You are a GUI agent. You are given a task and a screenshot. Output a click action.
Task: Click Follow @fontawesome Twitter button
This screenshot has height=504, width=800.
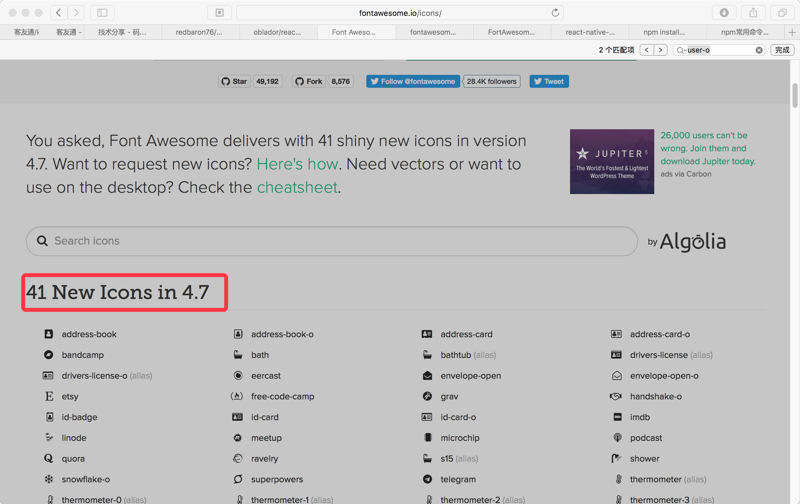point(413,82)
